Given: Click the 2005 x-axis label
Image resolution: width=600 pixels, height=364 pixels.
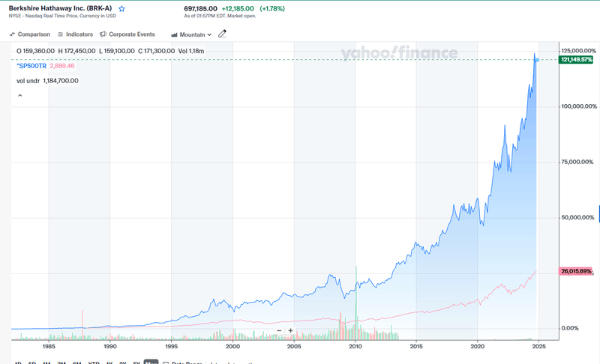Looking at the screenshot, I should pos(294,347).
